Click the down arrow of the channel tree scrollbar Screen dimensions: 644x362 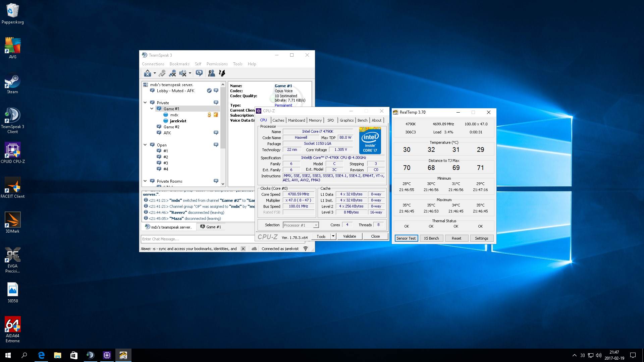[223, 184]
